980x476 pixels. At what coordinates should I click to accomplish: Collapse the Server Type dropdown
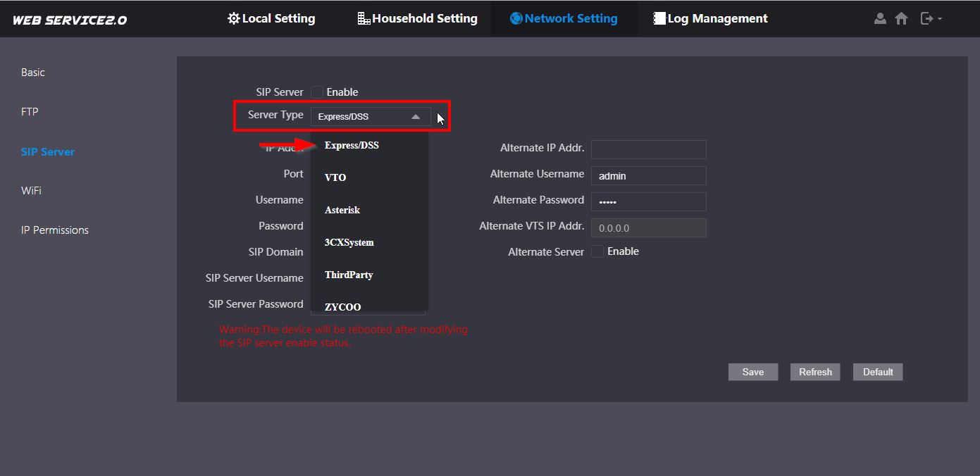click(x=416, y=117)
